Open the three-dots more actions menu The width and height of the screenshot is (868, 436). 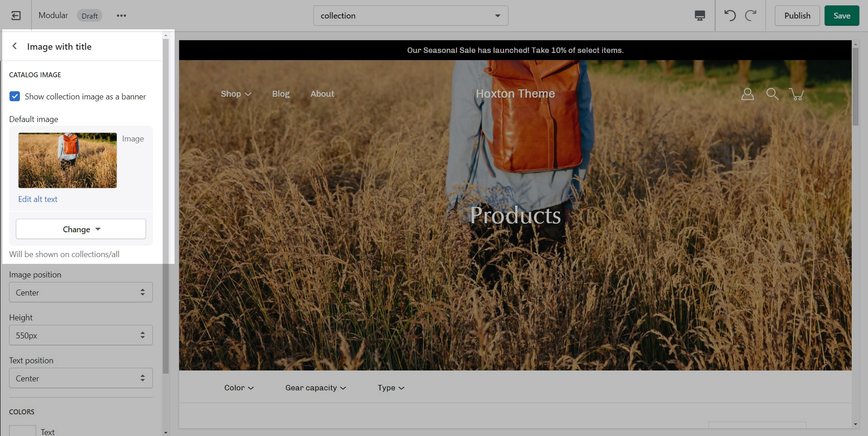click(x=121, y=16)
